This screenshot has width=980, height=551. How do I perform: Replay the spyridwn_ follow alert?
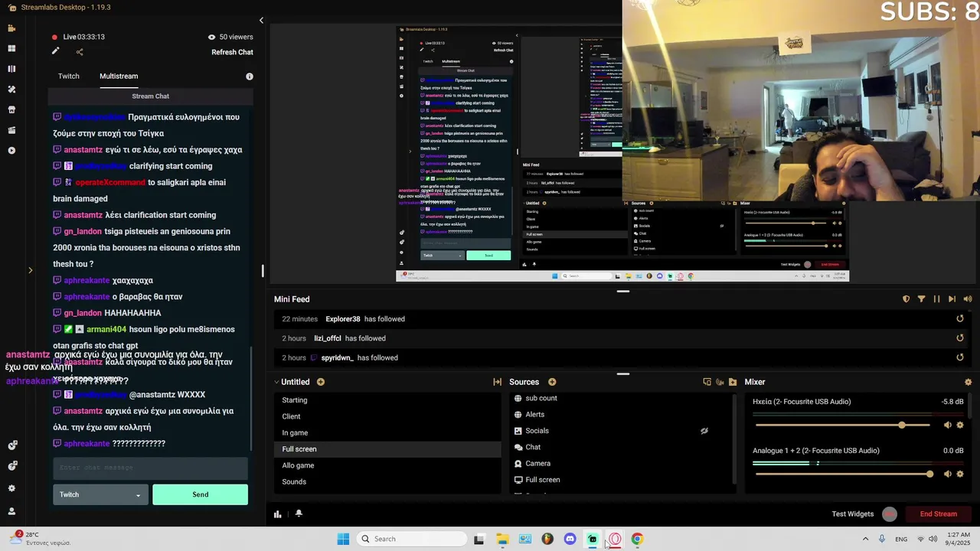(960, 357)
